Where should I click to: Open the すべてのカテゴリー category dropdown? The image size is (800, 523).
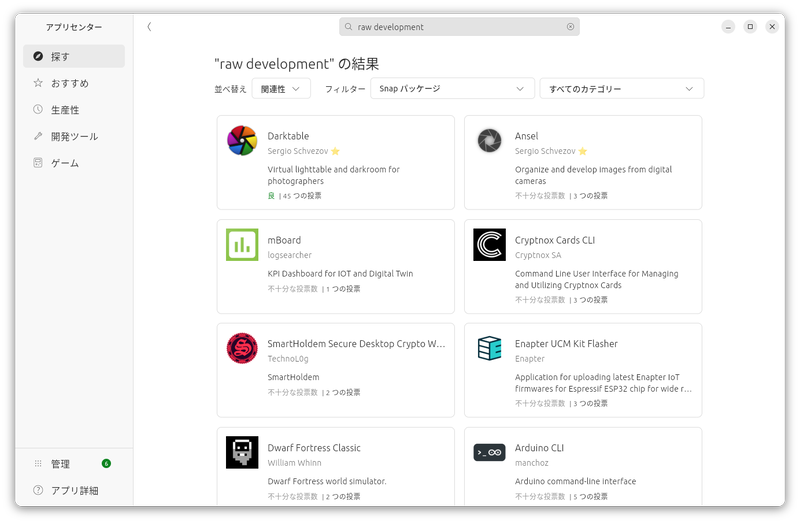click(621, 89)
